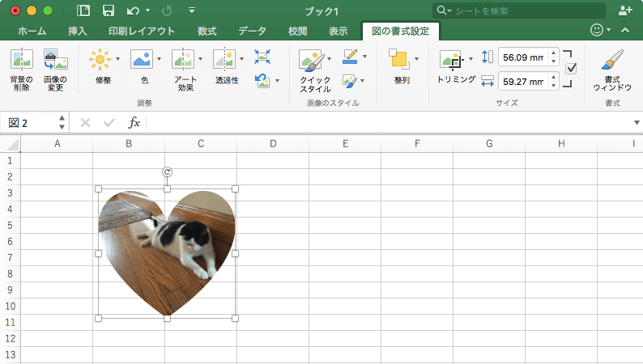
Task: Click the picture border pencil icon
Action: [350, 57]
